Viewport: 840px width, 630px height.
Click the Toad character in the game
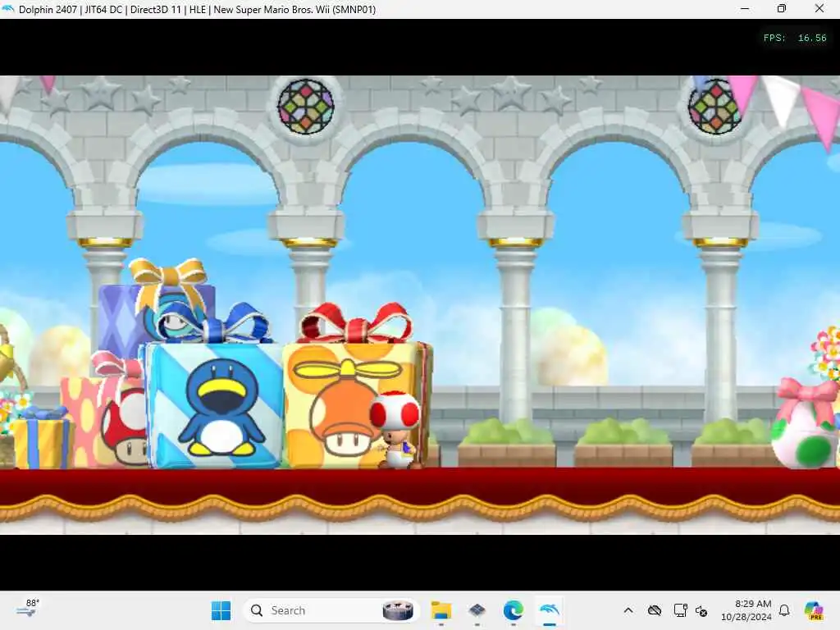tap(397, 430)
